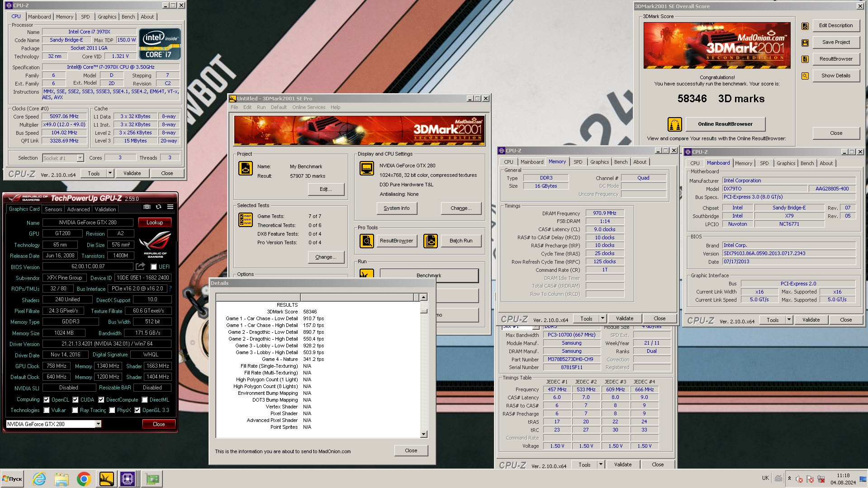The height and width of the screenshot is (488, 868).
Task: Click the 3DMark2001 taskbar icon
Action: (x=106, y=479)
